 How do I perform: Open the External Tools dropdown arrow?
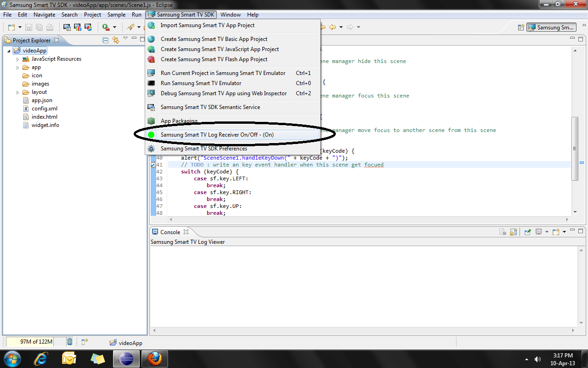[114, 28]
